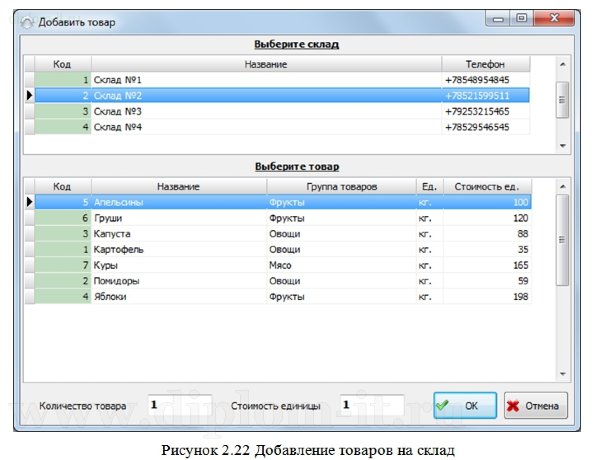
Task: Sort products by Группа товаров header
Action: [x=340, y=186]
